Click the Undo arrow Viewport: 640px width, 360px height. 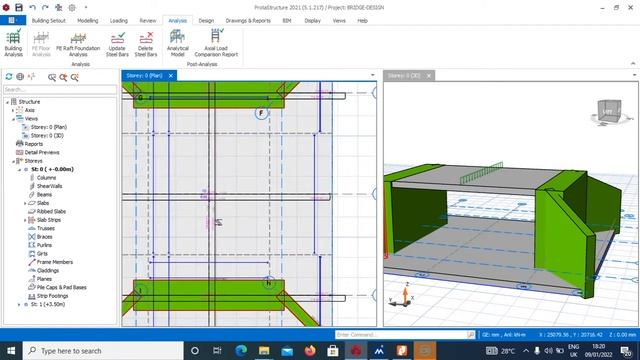pyautogui.click(x=32, y=7)
